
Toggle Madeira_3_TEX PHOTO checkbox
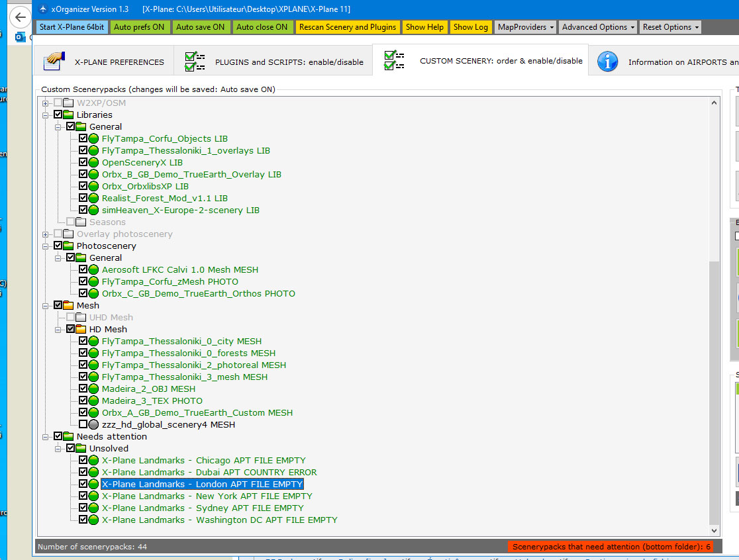83,400
